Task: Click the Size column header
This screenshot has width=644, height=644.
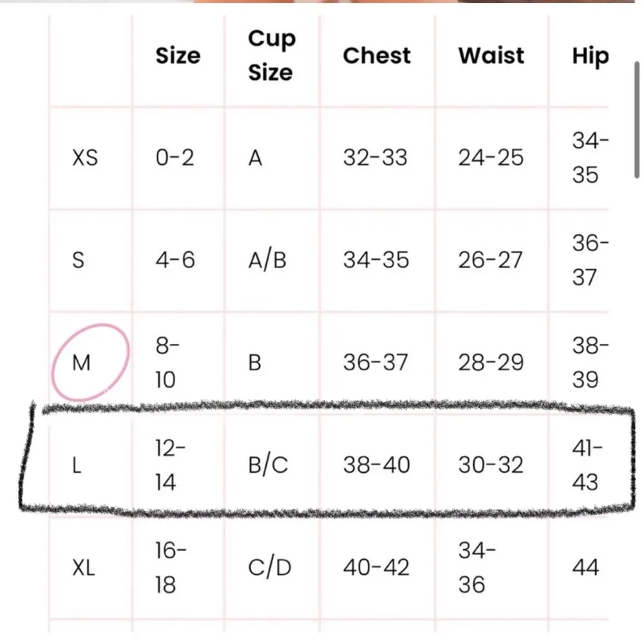Action: point(178,55)
